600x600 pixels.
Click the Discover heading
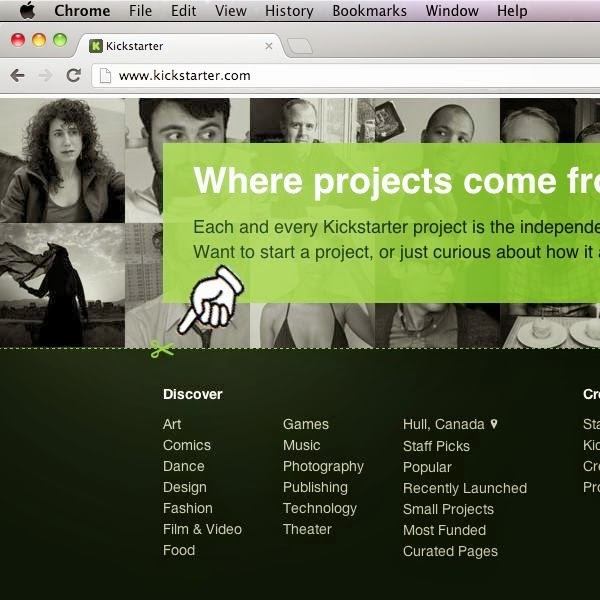point(192,394)
